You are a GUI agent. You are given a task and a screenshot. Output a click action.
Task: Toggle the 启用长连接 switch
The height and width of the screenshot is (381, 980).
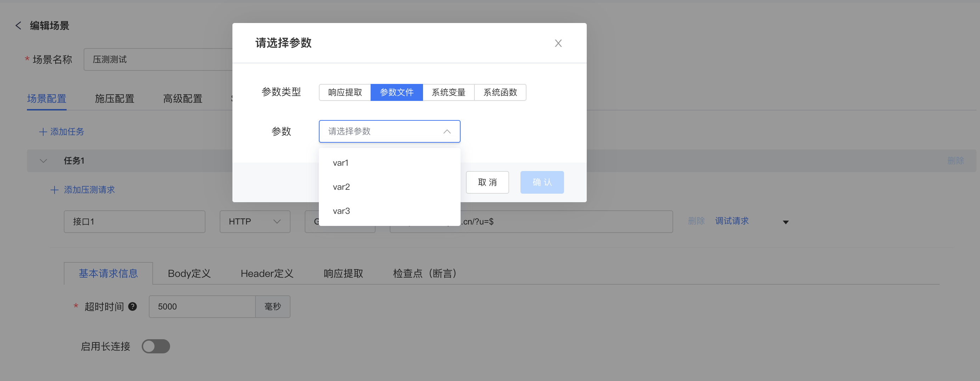156,346
